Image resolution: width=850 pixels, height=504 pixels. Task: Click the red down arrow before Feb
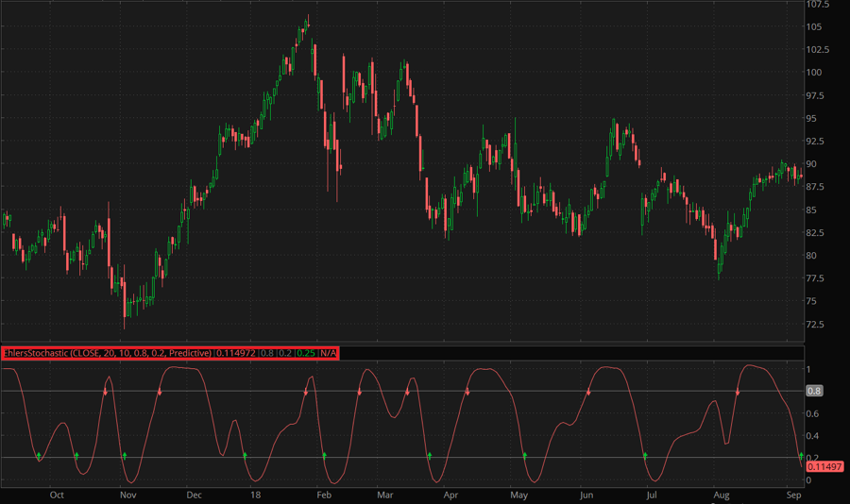[x=306, y=391]
